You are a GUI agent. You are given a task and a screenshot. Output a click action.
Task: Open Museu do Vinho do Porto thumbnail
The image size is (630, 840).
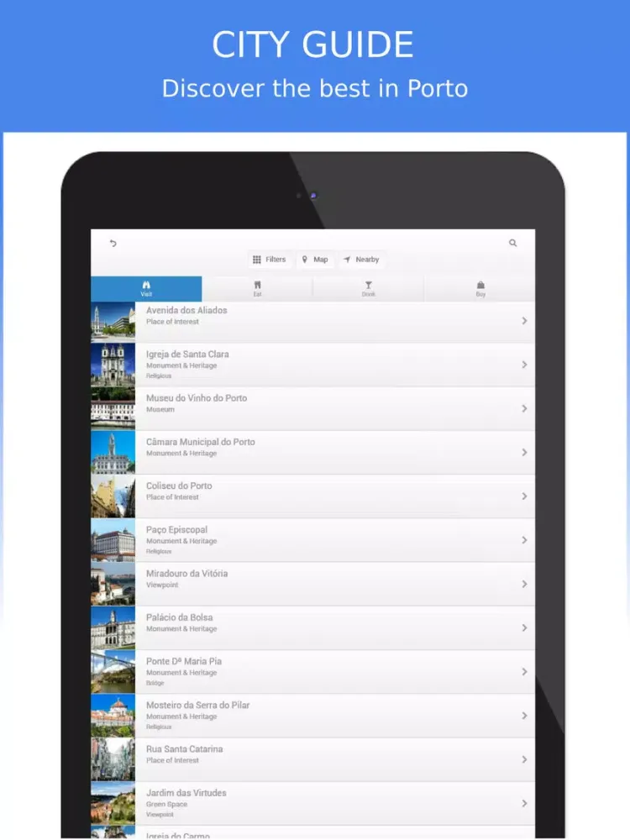click(x=113, y=408)
